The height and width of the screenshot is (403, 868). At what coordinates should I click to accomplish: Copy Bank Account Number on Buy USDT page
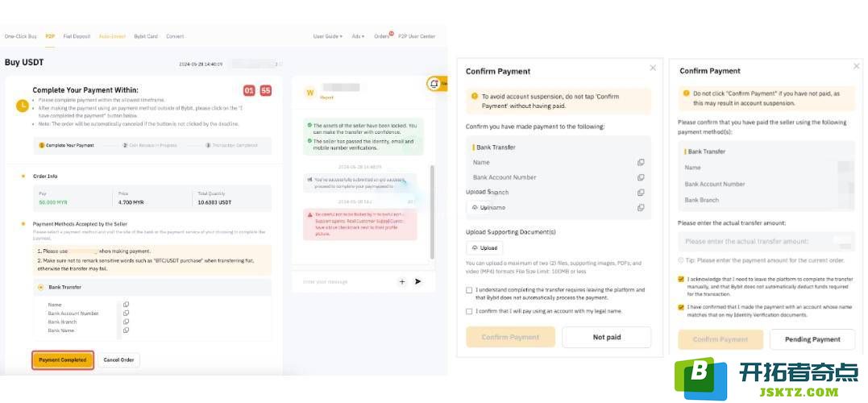point(127,313)
